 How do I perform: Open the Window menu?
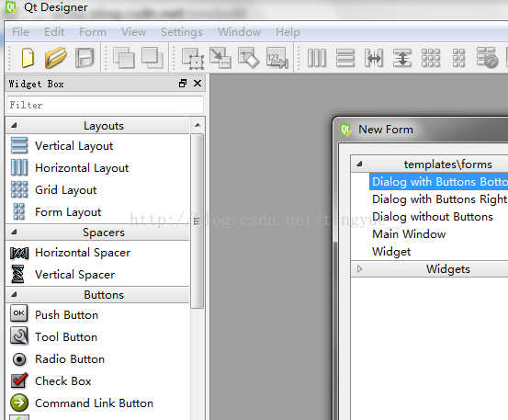pos(239,32)
